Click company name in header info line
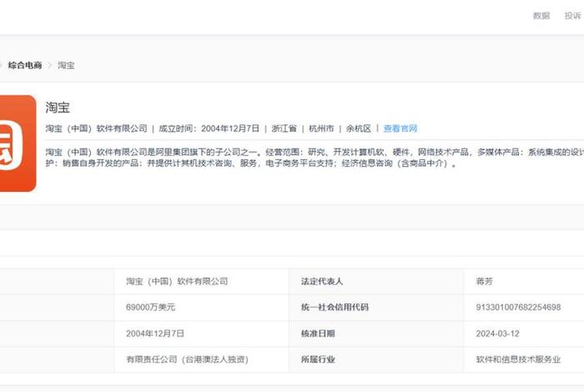Image resolution: width=584 pixels, height=392 pixels. (97, 128)
